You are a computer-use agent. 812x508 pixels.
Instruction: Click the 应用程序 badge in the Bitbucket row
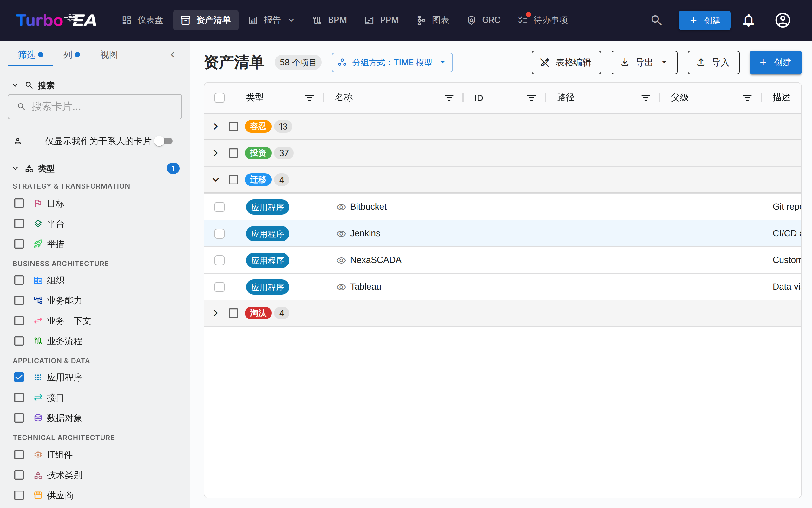pos(267,207)
